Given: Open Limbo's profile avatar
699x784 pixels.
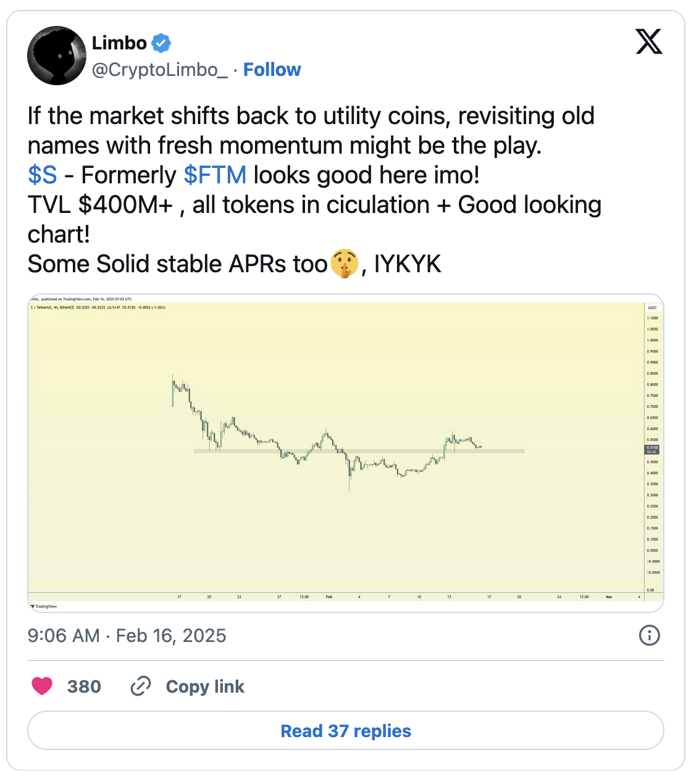Looking at the screenshot, I should click(57, 56).
